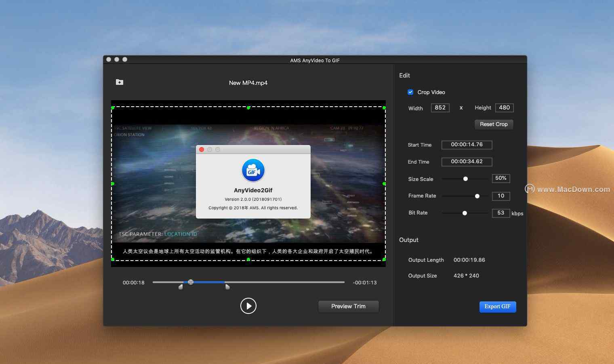Click the Output section heading
This screenshot has width=614, height=364.
(x=409, y=240)
